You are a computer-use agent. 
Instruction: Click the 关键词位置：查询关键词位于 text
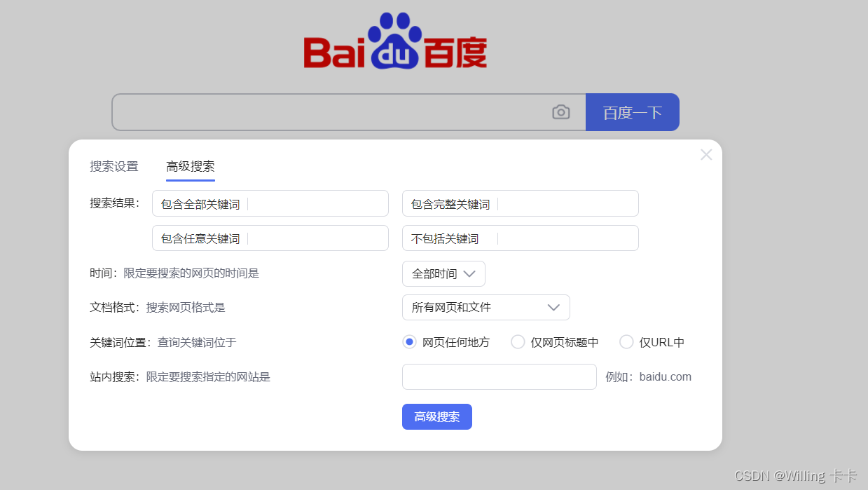163,342
